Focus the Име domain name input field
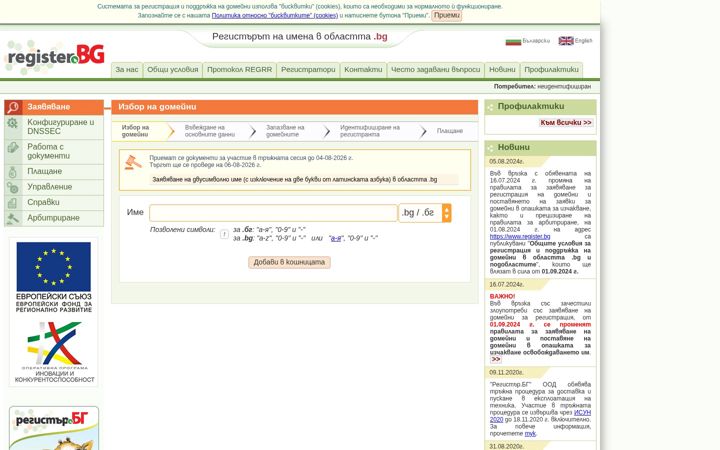The image size is (720, 450). (x=273, y=213)
